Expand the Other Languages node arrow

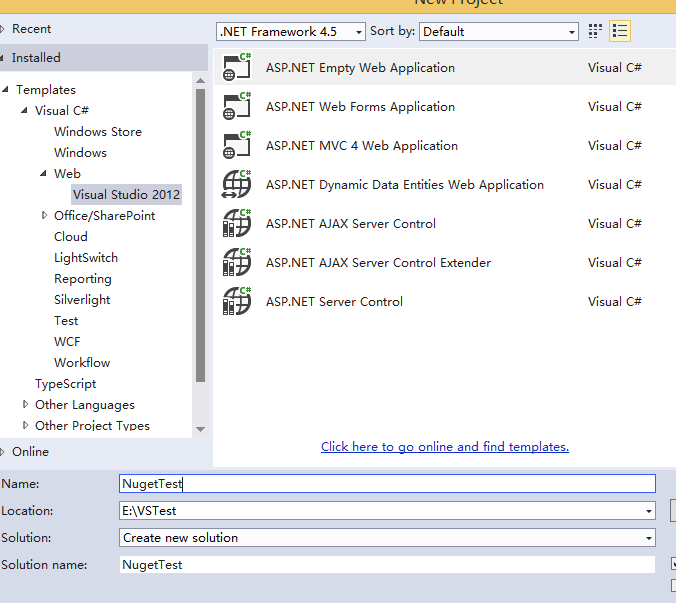[x=25, y=404]
